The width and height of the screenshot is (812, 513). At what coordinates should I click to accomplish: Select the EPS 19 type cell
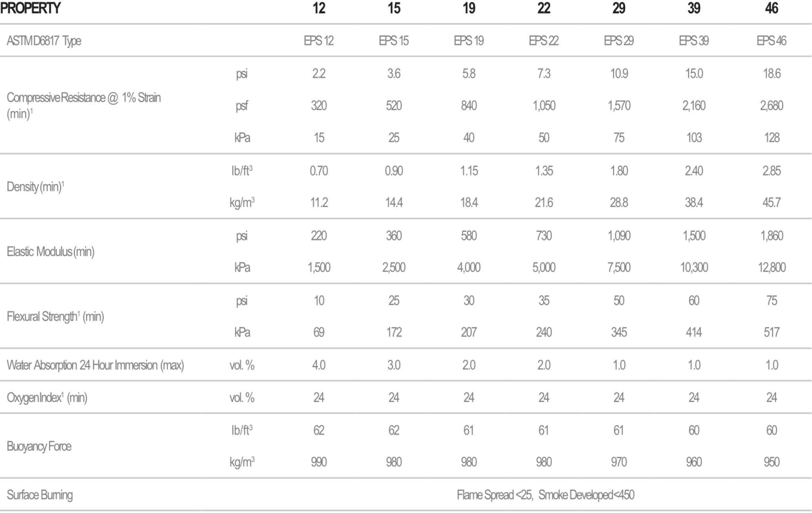pos(469,41)
